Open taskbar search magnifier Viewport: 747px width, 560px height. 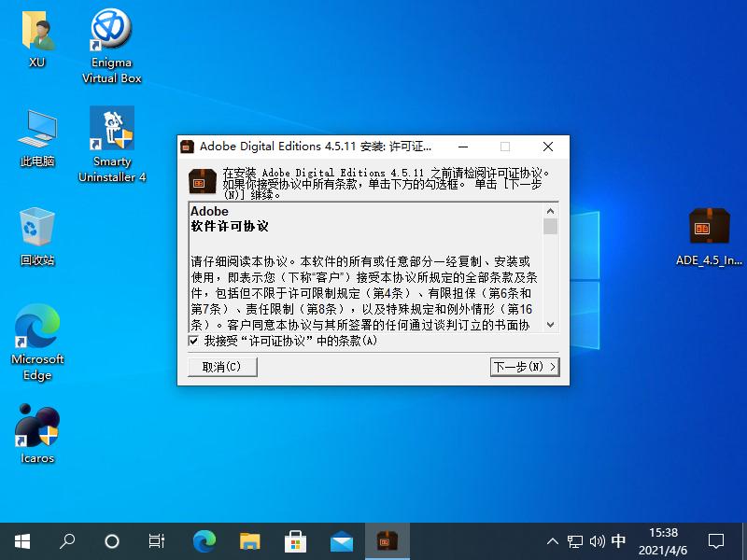(x=67, y=541)
